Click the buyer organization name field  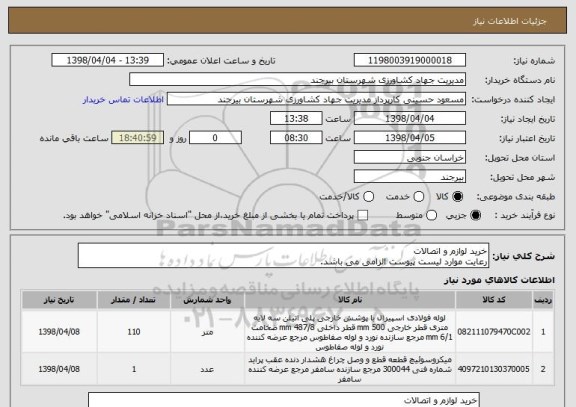[x=298, y=80]
